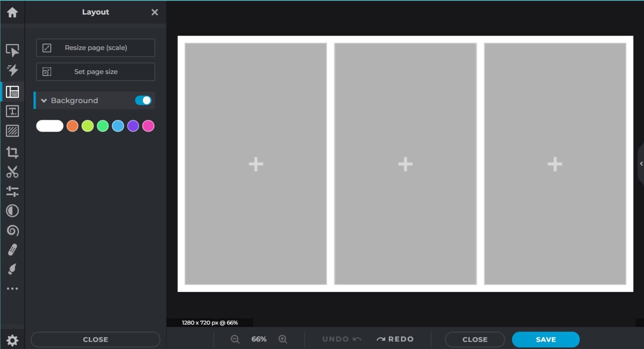644x349 pixels.
Task: Select the Crop tool
Action: (12, 152)
